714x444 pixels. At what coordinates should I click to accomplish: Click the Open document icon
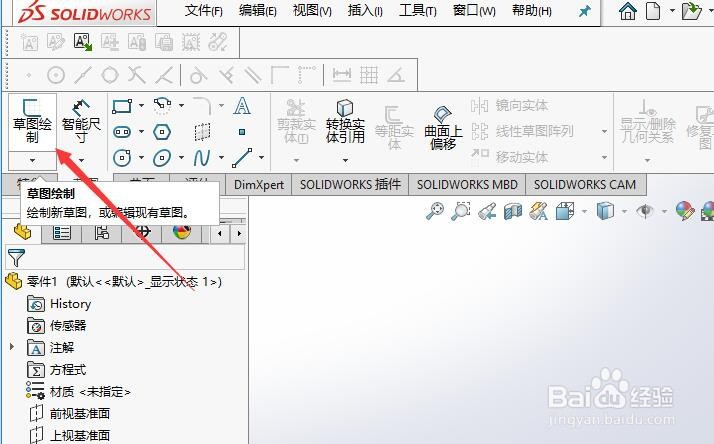tap(691, 10)
